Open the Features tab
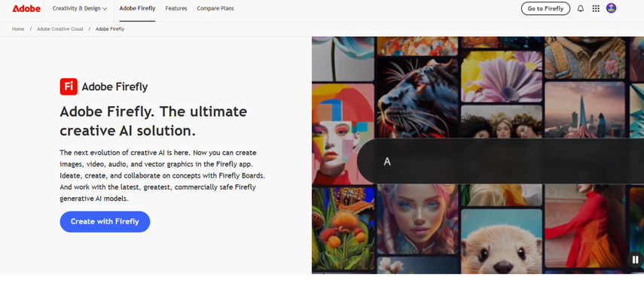The width and height of the screenshot is (644, 283). coord(176,8)
